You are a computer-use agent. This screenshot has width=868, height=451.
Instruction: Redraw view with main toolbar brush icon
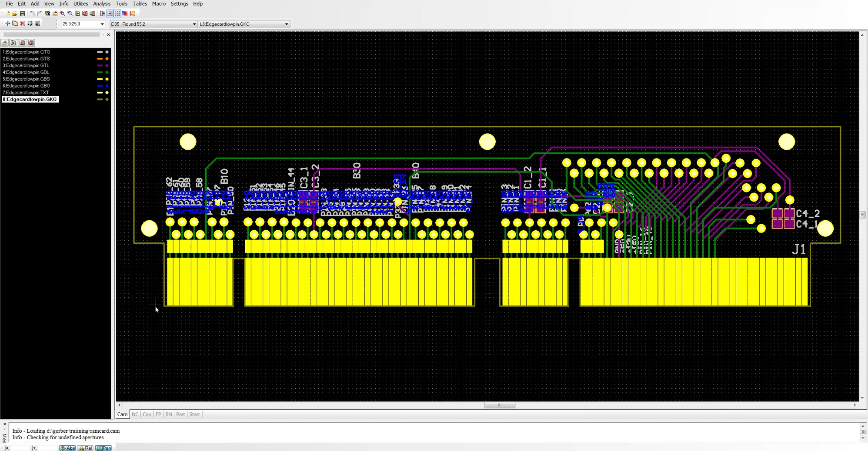(x=55, y=13)
